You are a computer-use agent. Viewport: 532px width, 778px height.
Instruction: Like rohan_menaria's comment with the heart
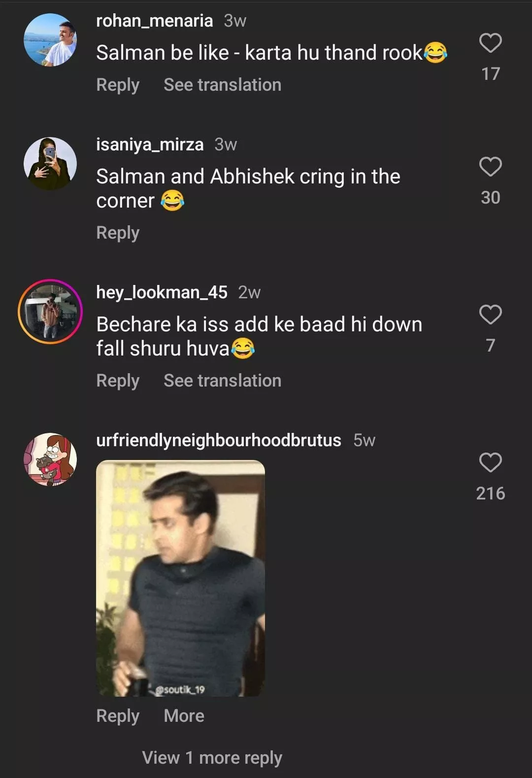point(490,43)
